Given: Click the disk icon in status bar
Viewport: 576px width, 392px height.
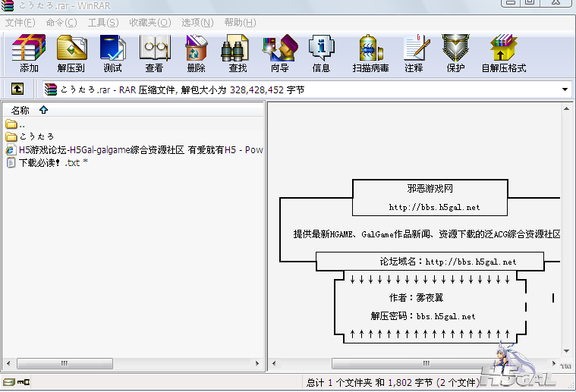Looking at the screenshot, I should (x=8, y=382).
